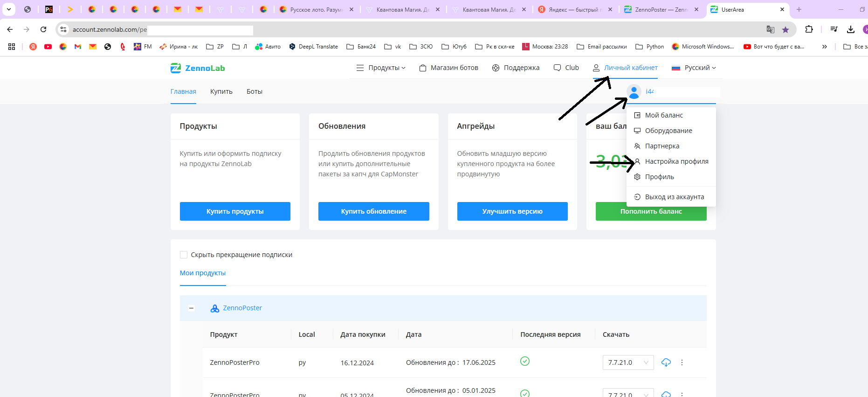
Task: Open ZennoPoster link in products list
Action: pos(242,308)
